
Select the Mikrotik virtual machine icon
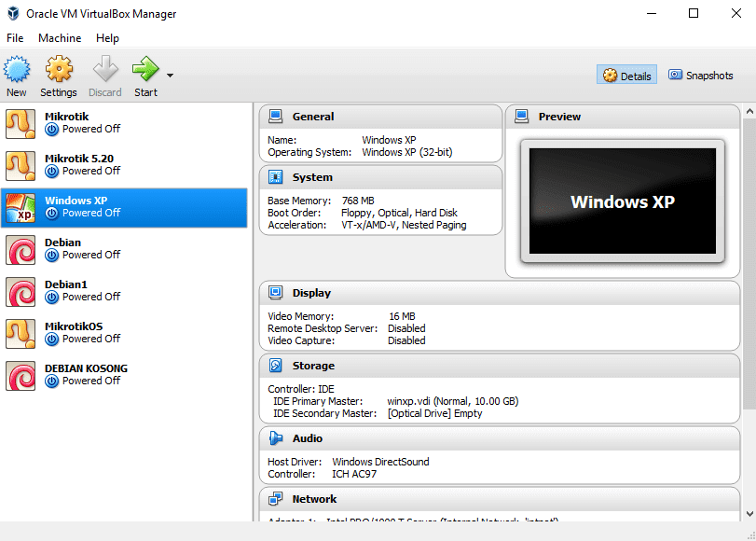tap(21, 123)
